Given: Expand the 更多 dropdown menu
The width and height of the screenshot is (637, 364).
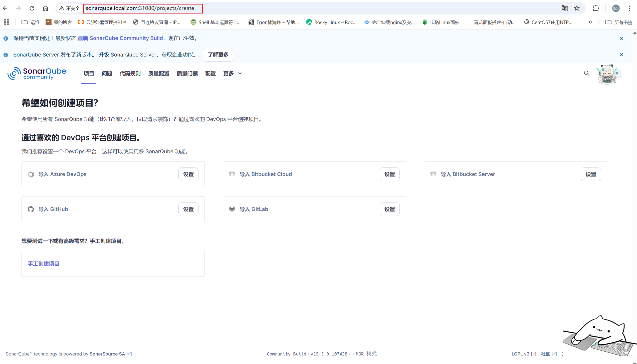Looking at the screenshot, I should 232,73.
